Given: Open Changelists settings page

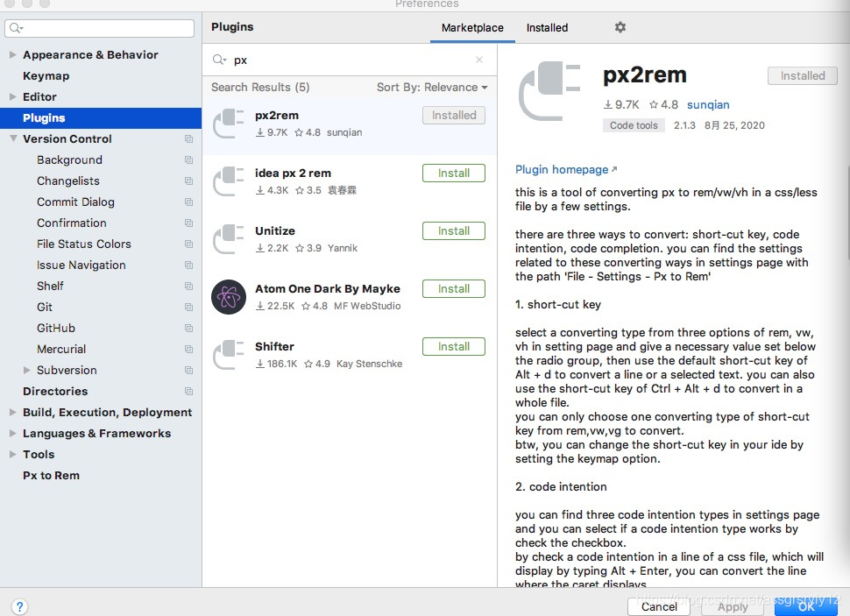Looking at the screenshot, I should point(68,181).
